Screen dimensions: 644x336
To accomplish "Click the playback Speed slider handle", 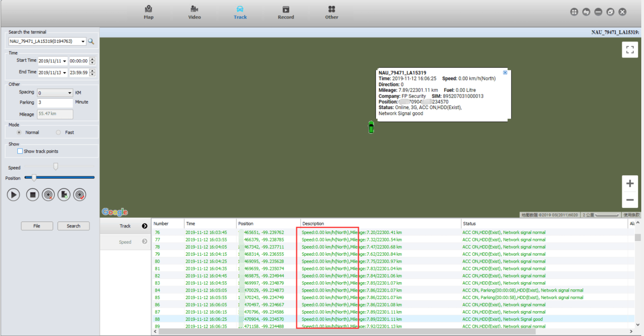I will [55, 166].
